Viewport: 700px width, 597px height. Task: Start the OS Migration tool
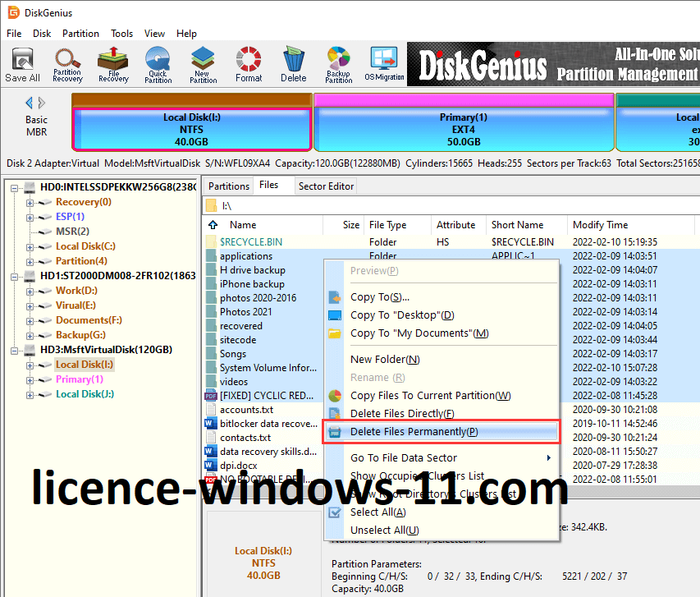tap(383, 65)
